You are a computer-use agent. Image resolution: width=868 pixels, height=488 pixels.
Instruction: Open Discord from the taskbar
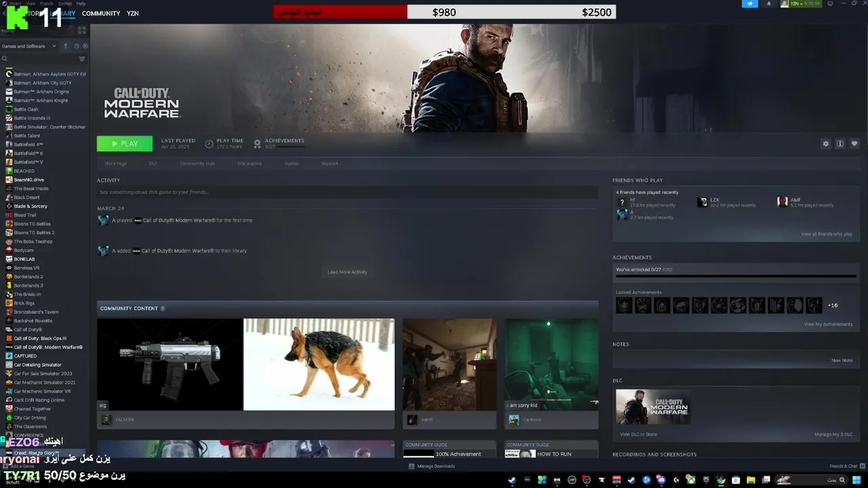(661, 480)
